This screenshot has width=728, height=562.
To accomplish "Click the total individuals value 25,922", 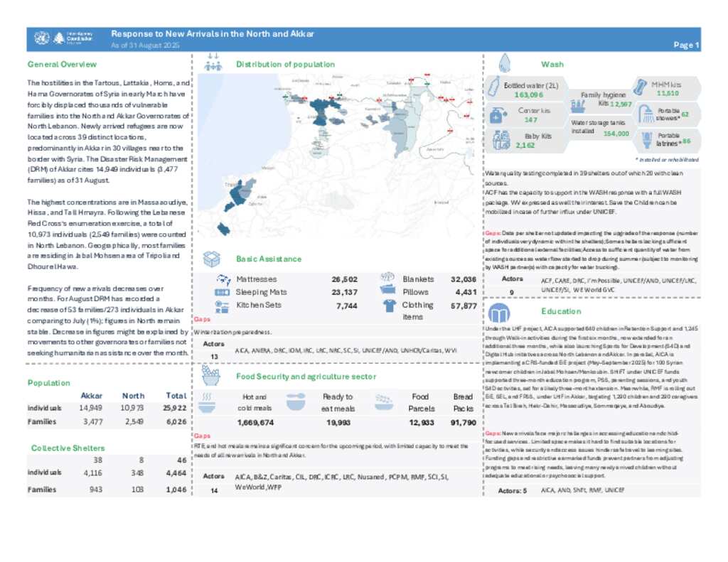I will [x=175, y=409].
